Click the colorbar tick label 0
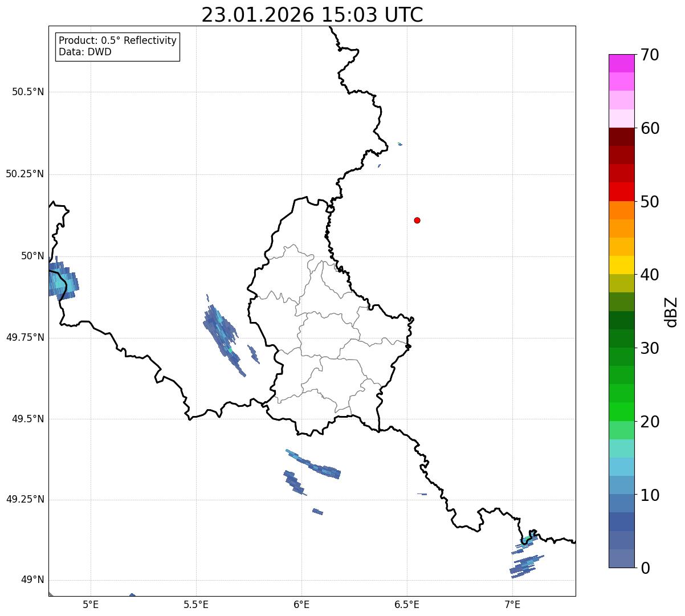The image size is (685, 616). pos(645,568)
